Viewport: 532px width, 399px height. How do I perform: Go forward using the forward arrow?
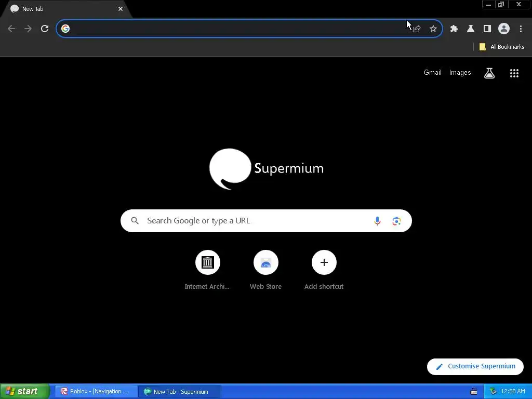point(28,29)
